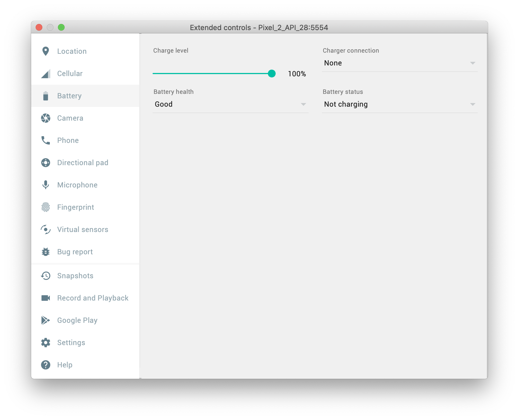
Task: Click the 'Good' battery health value
Action: pyautogui.click(x=164, y=104)
